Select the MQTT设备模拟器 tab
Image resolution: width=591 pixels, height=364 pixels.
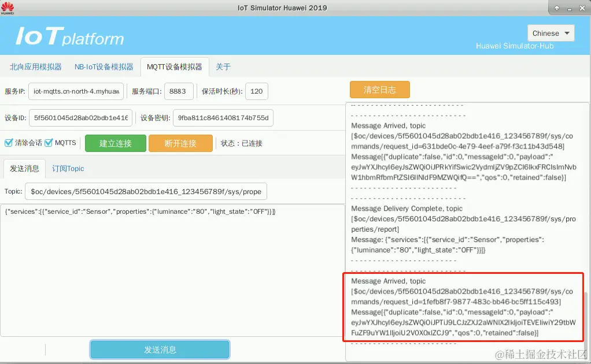[175, 67]
